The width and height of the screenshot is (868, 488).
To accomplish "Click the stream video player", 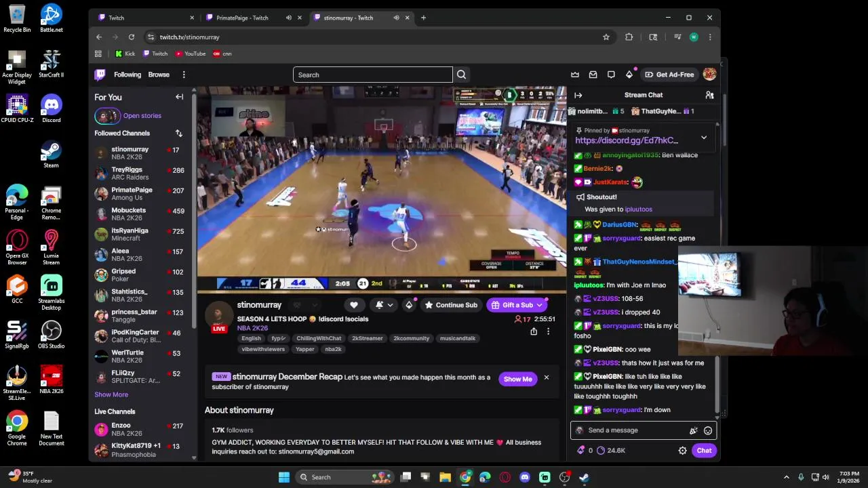I will pyautogui.click(x=382, y=190).
